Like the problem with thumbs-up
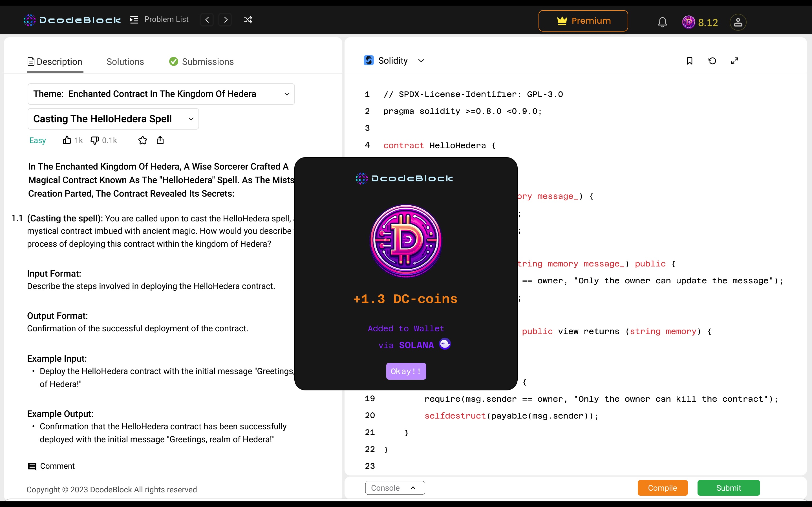This screenshot has height=507, width=812. [67, 140]
